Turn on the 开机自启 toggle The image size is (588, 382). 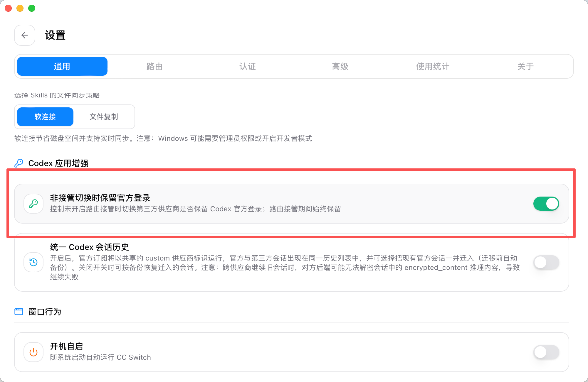click(546, 352)
